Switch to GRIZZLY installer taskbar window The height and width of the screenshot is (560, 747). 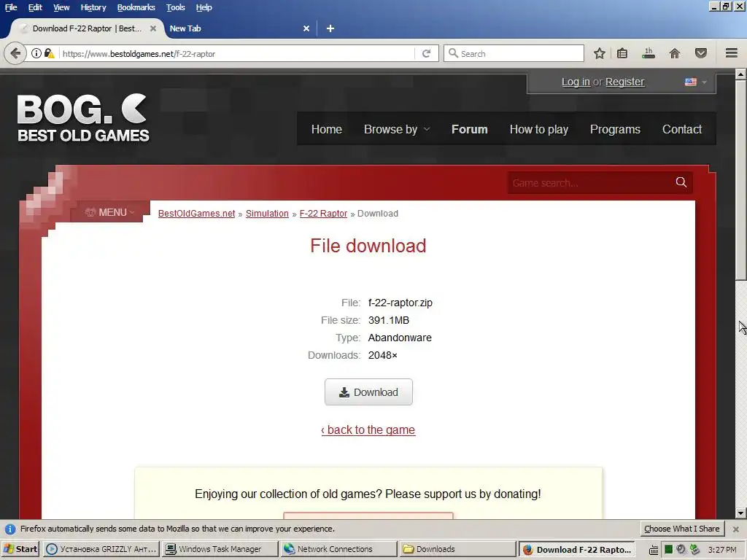tap(101, 549)
